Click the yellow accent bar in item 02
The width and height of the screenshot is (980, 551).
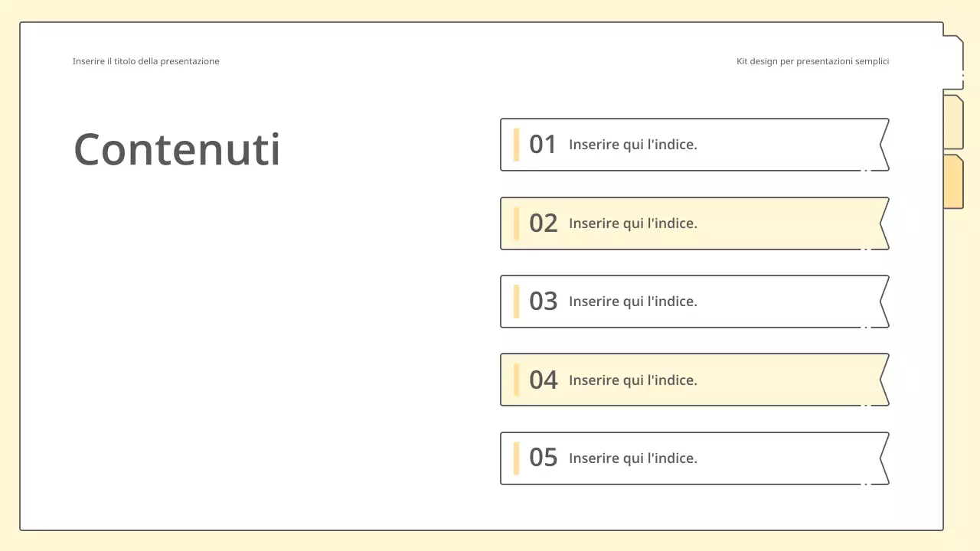coord(517,223)
